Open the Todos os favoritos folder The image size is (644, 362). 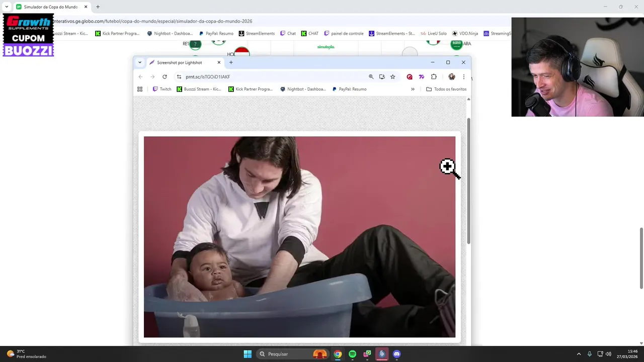(446, 89)
